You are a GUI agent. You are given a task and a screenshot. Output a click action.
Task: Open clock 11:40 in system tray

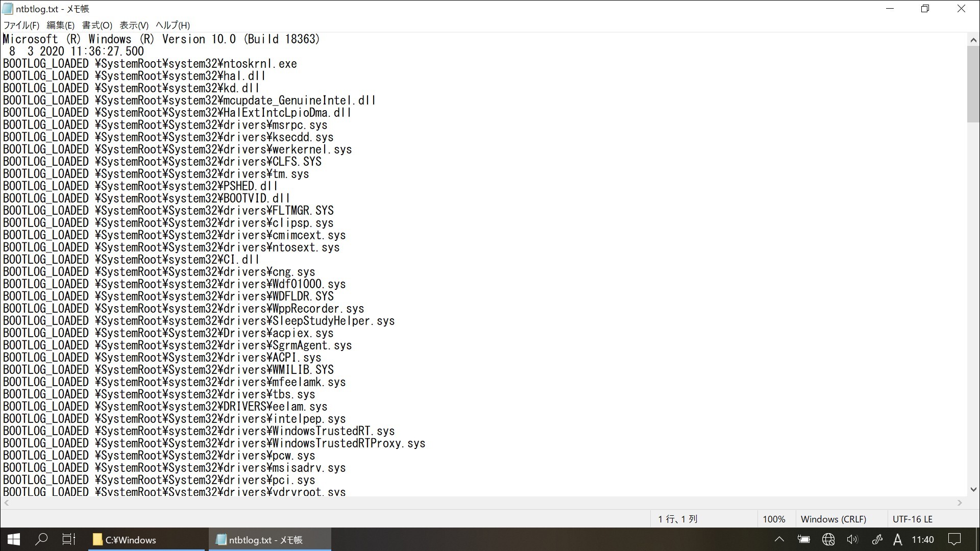(x=923, y=539)
